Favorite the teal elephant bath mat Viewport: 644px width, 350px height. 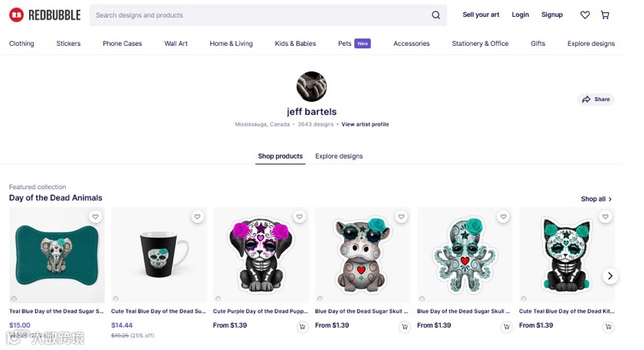(96, 217)
